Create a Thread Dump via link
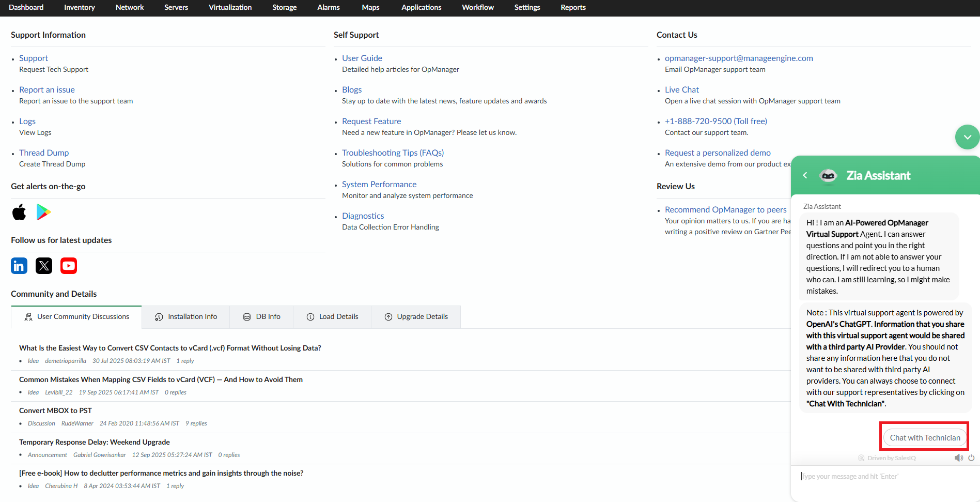The height and width of the screenshot is (502, 980). pos(44,153)
